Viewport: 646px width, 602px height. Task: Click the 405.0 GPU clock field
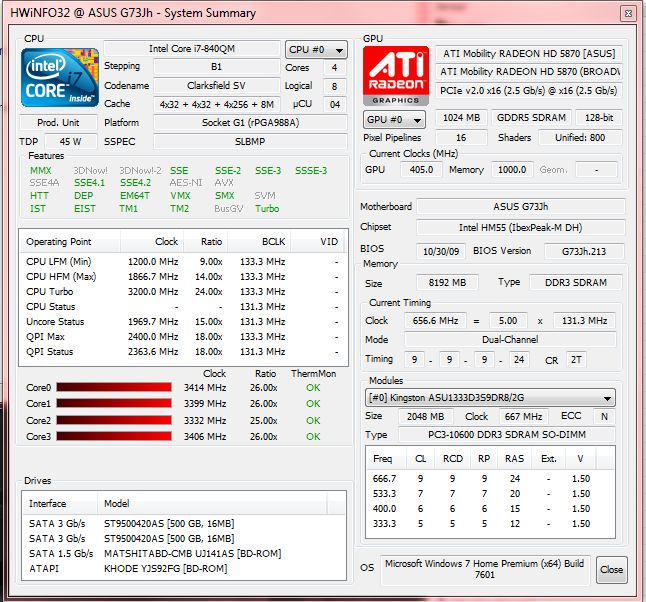coord(421,170)
